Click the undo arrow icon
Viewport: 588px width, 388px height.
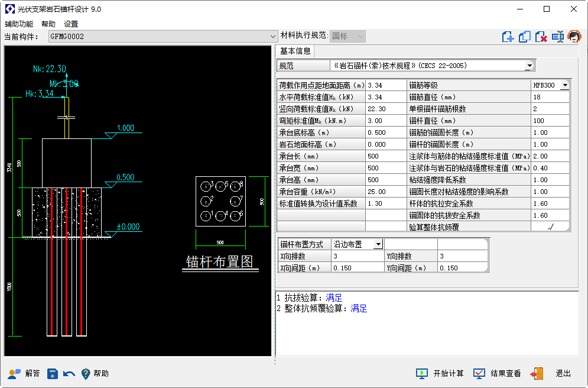[x=69, y=373]
